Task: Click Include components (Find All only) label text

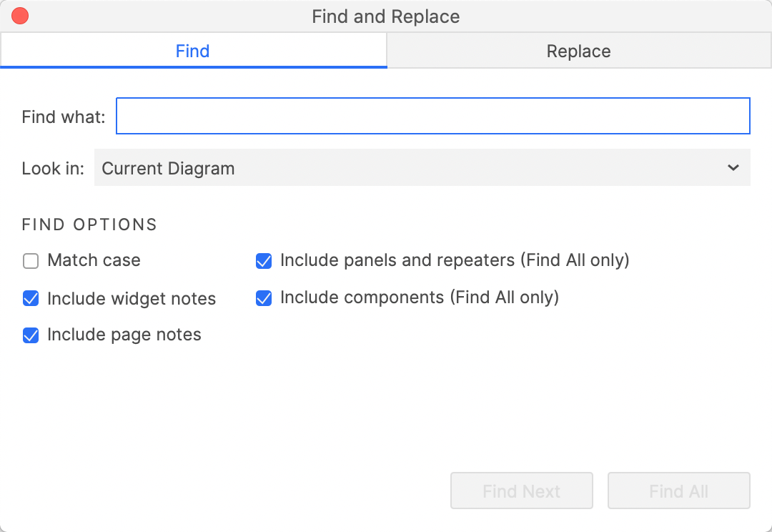Action: point(420,297)
